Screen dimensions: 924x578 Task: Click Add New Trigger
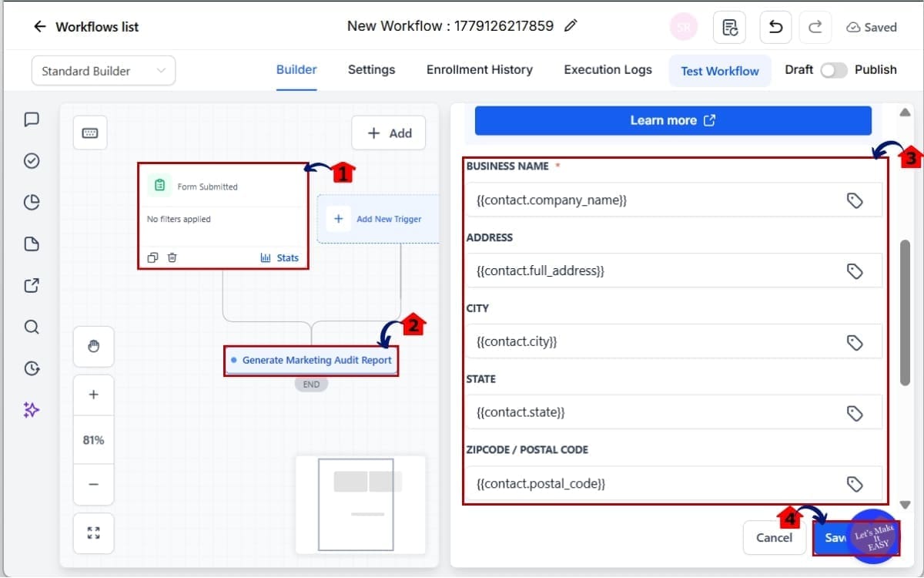(x=378, y=219)
